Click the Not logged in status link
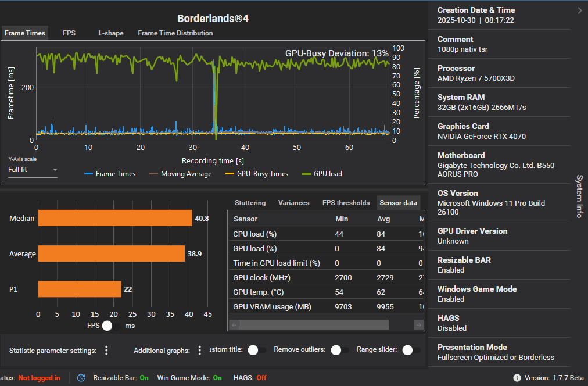The height and width of the screenshot is (386, 588). 39,378
